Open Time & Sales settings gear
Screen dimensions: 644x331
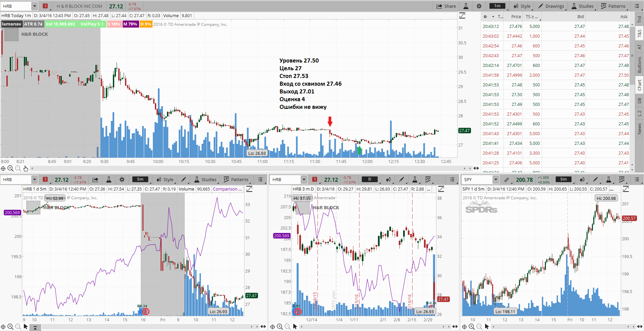point(485,16)
